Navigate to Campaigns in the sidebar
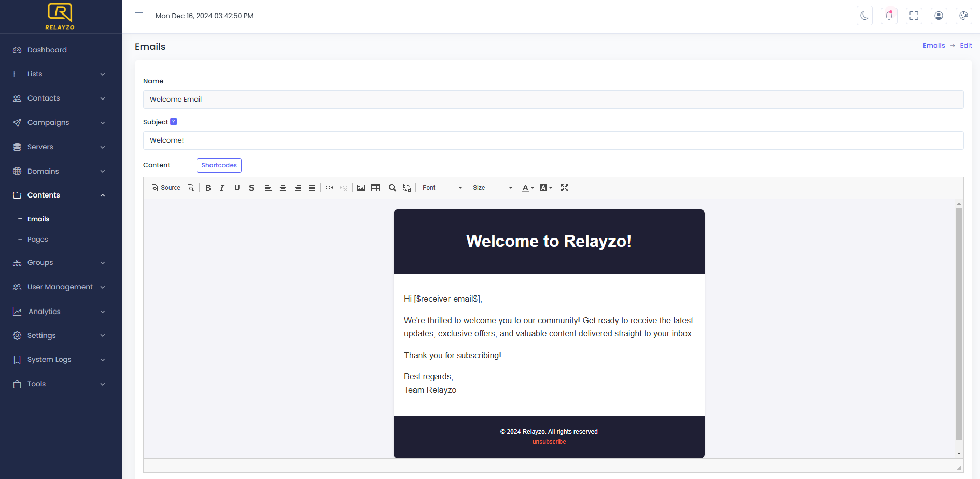 pyautogui.click(x=48, y=122)
